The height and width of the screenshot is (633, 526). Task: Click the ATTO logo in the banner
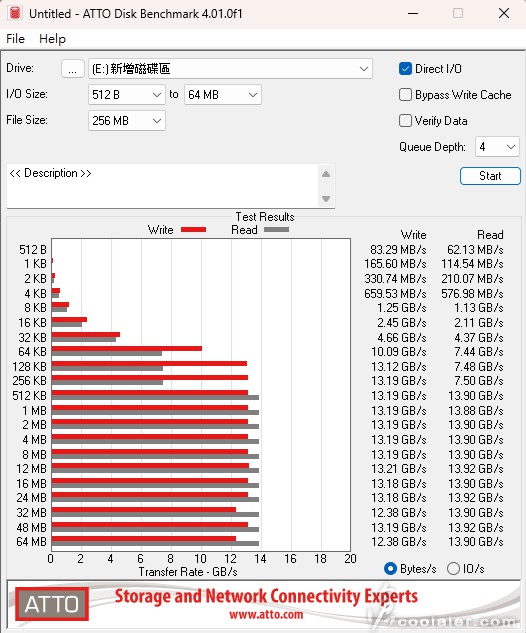52,604
